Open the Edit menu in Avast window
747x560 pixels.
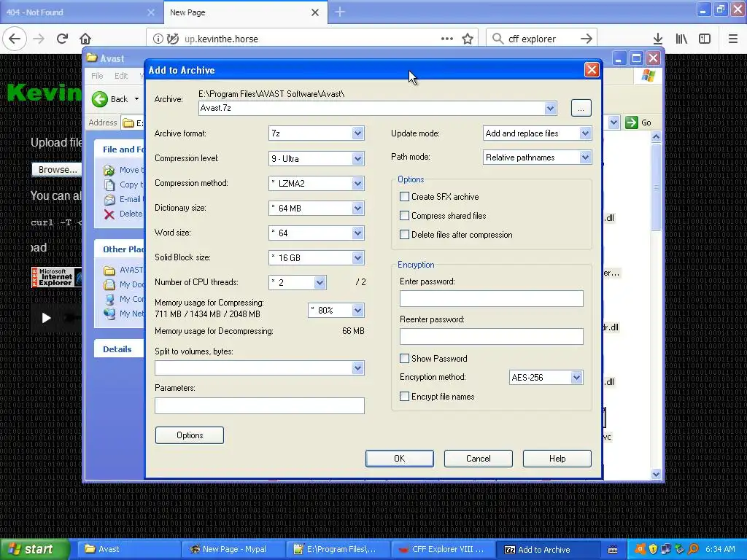click(121, 76)
